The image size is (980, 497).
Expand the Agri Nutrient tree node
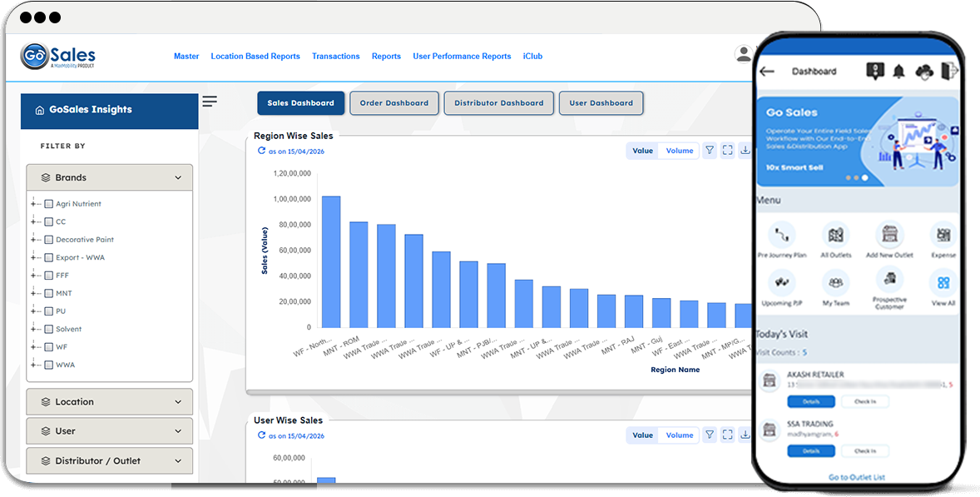coord(33,204)
